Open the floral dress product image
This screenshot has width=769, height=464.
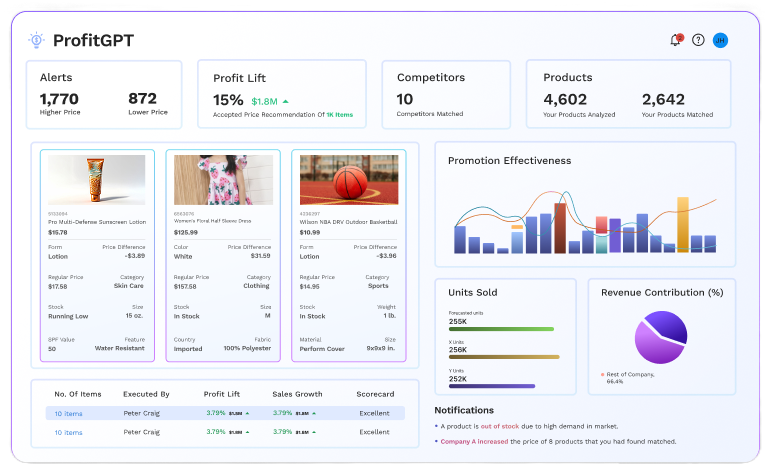(222, 180)
